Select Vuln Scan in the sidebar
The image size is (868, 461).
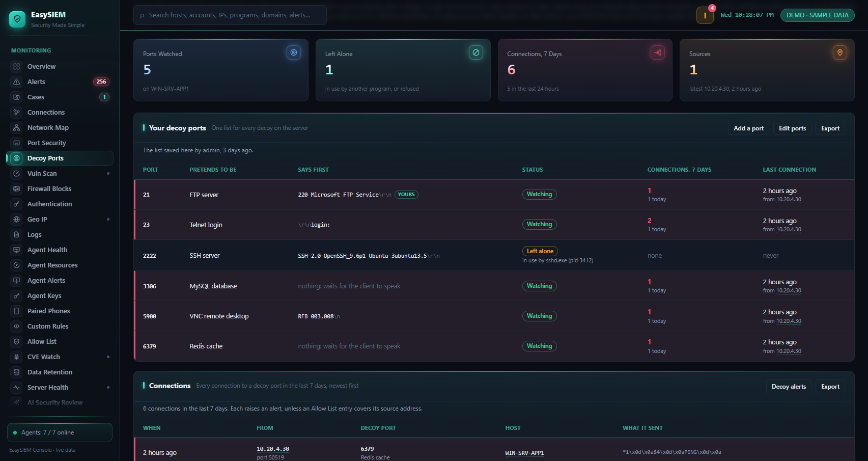60,174
